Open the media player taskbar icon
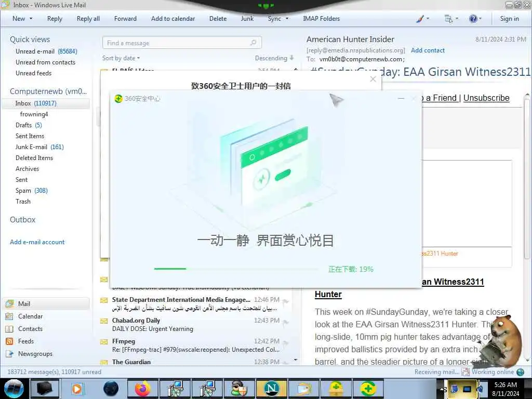The image size is (532, 399). (x=77, y=389)
